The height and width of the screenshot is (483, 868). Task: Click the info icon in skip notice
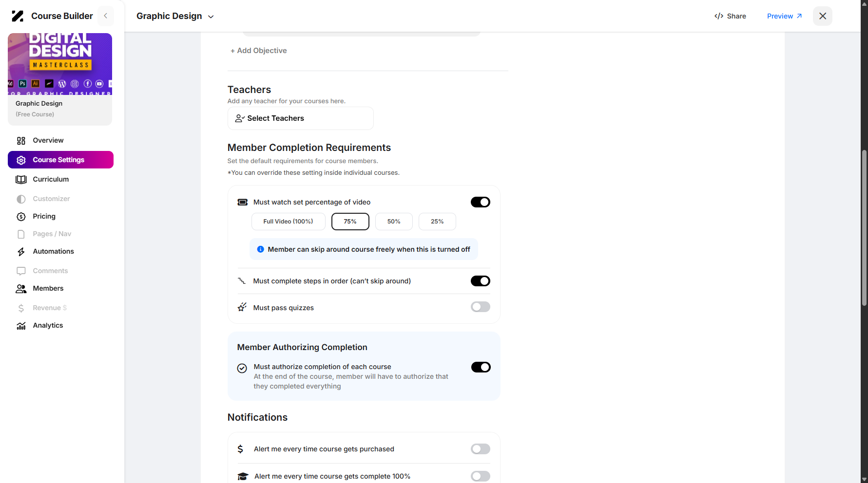261,249
